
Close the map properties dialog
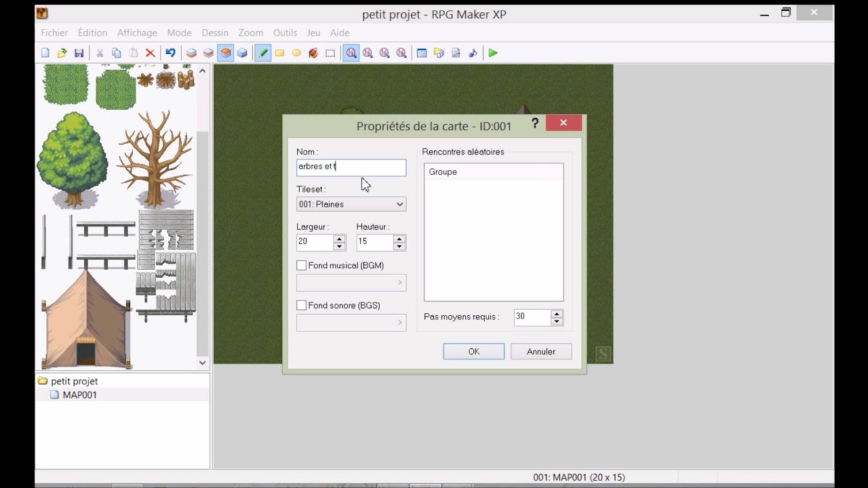tap(564, 123)
